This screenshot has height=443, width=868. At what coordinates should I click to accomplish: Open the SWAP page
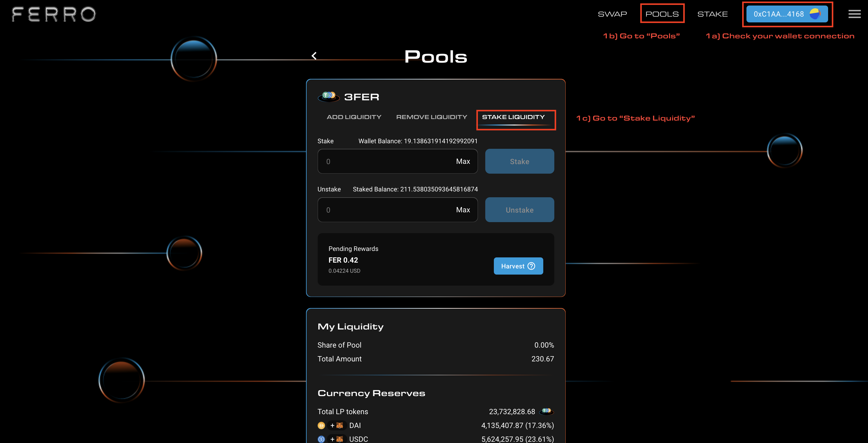[612, 14]
